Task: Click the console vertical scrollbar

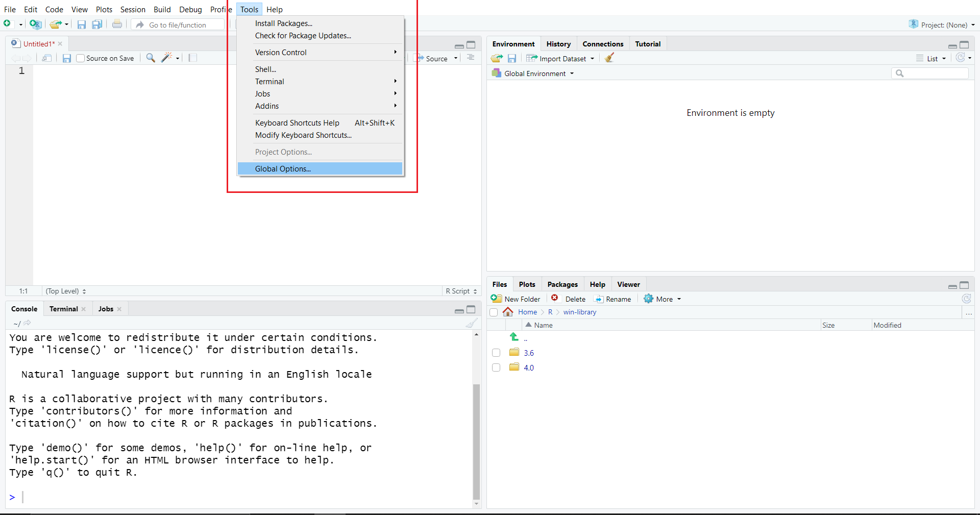Action: (476, 439)
